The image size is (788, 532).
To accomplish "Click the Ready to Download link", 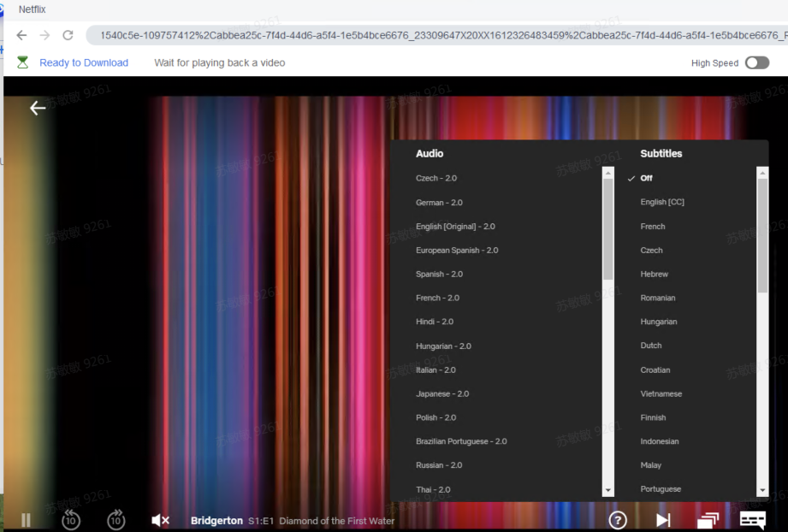I will point(84,62).
